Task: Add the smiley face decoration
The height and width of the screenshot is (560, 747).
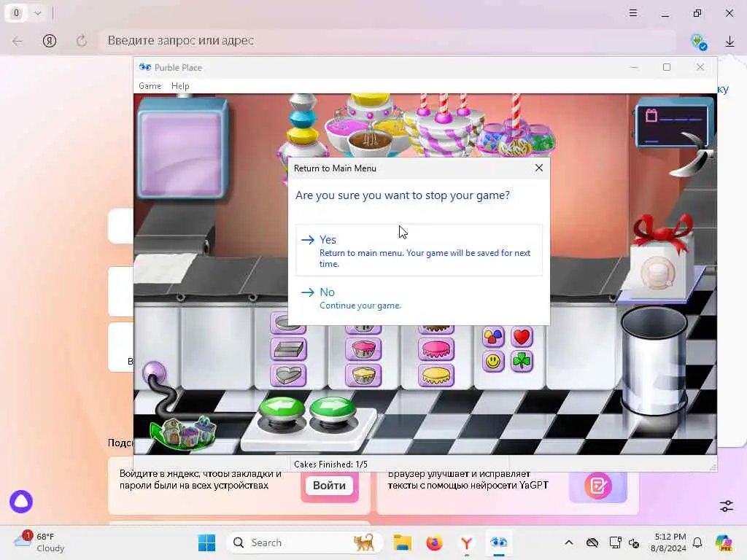Action: pos(493,362)
